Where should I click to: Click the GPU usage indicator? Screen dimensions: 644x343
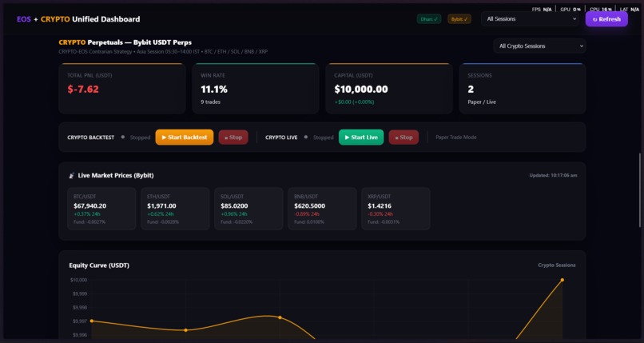coord(570,9)
